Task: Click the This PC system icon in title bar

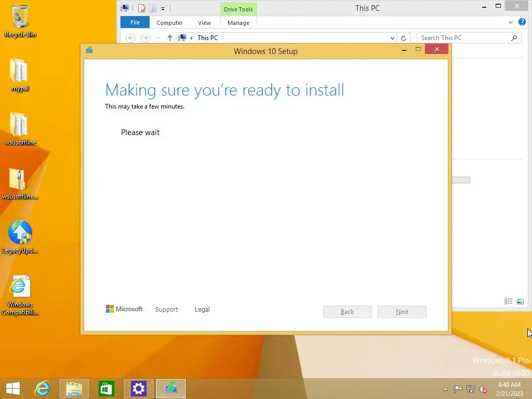Action: (125, 8)
